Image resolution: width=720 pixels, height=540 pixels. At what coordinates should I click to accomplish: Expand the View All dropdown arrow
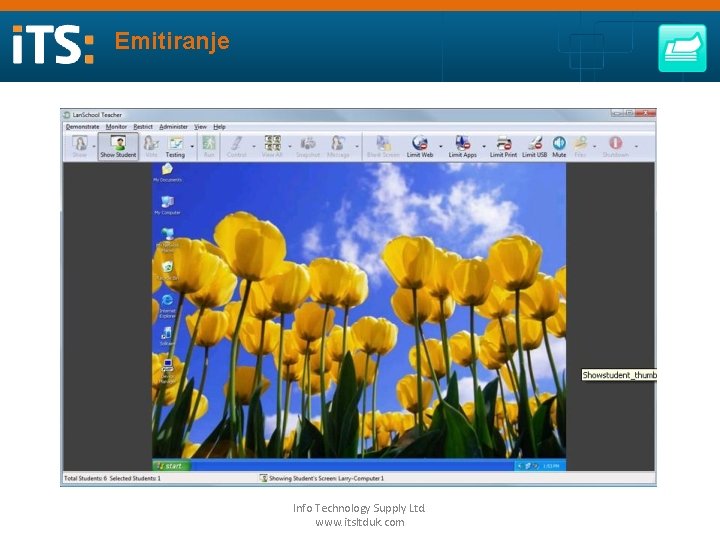(290, 146)
